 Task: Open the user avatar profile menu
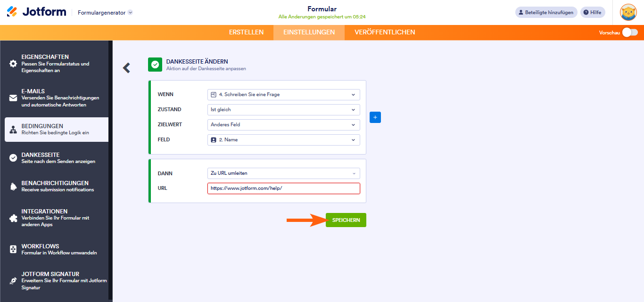click(x=628, y=13)
